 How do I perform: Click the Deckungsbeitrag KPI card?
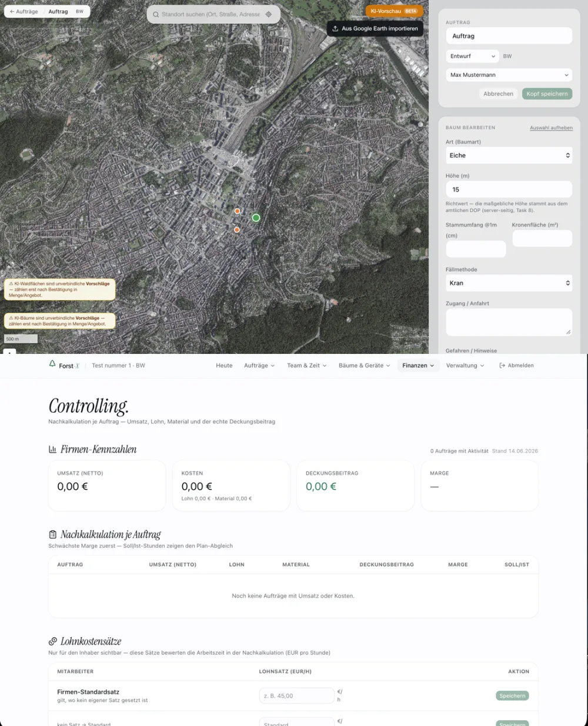pyautogui.click(x=355, y=486)
